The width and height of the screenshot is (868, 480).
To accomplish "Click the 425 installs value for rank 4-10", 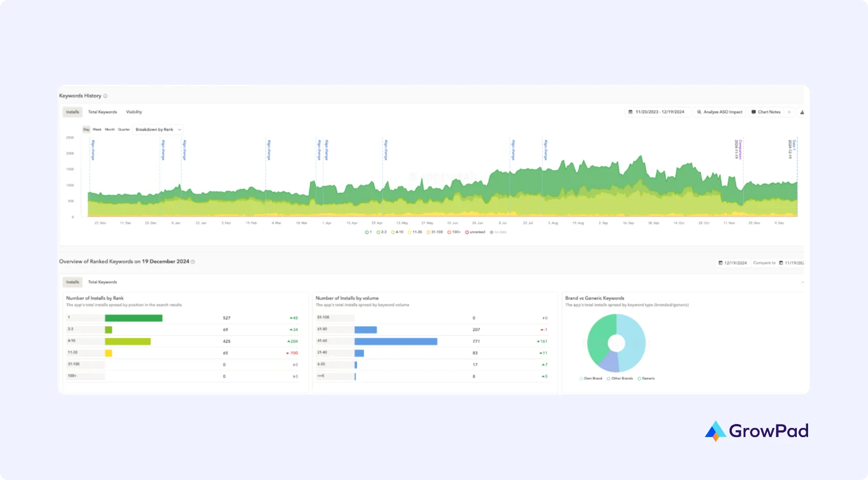I will click(227, 341).
